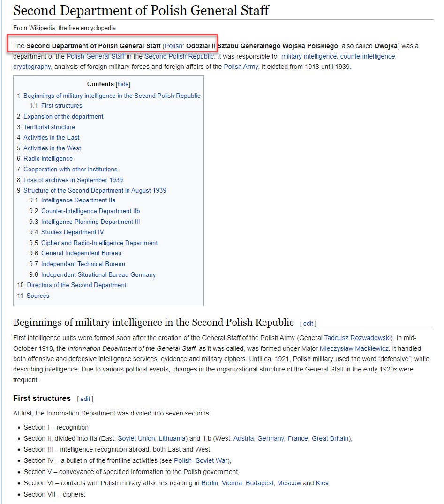Open the Sources contents entry
444x504 pixels.
tap(38, 296)
